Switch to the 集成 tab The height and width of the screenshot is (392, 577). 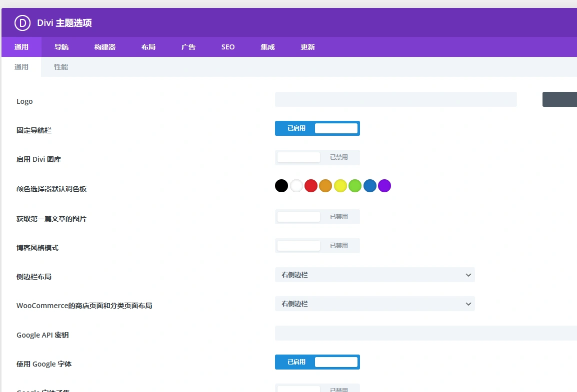[x=267, y=47]
